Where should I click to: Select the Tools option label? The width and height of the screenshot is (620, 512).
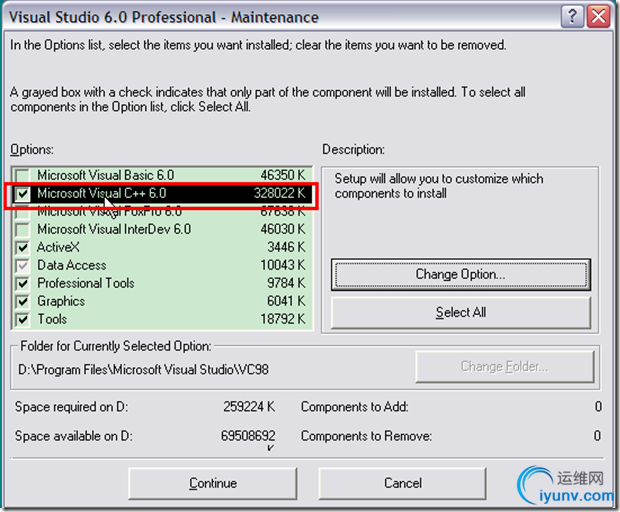coord(52,319)
